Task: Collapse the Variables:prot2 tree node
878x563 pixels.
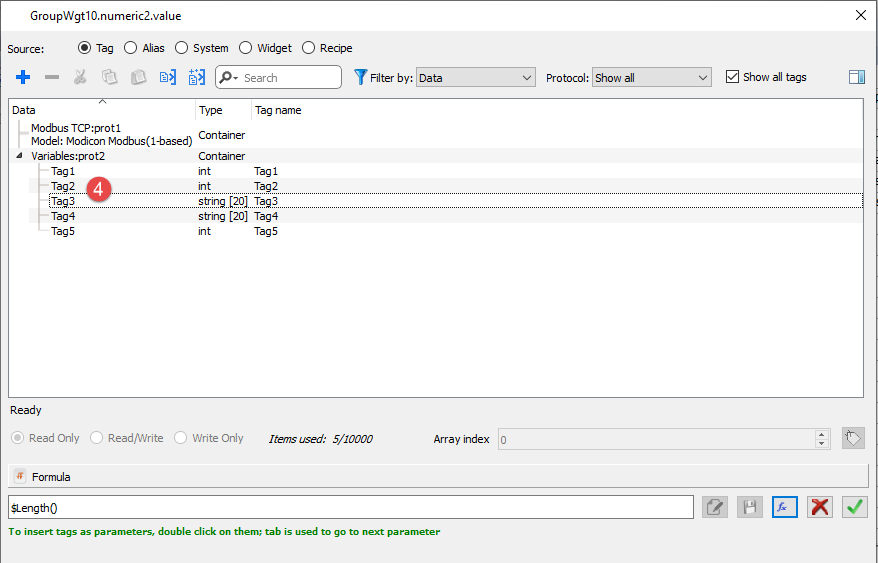Action: pos(21,156)
